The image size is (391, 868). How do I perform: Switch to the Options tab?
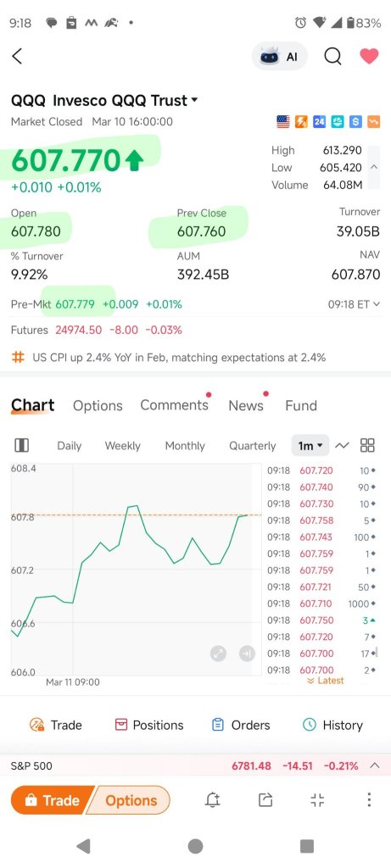point(98,405)
